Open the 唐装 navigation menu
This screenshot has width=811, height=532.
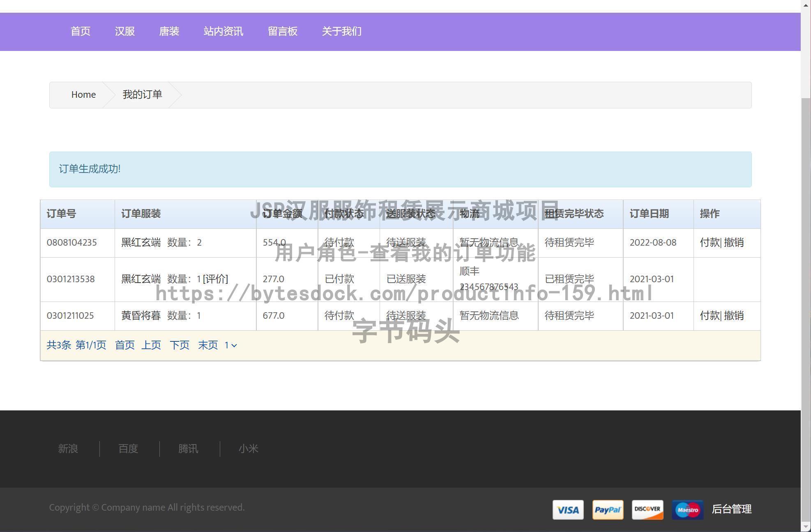pos(169,31)
